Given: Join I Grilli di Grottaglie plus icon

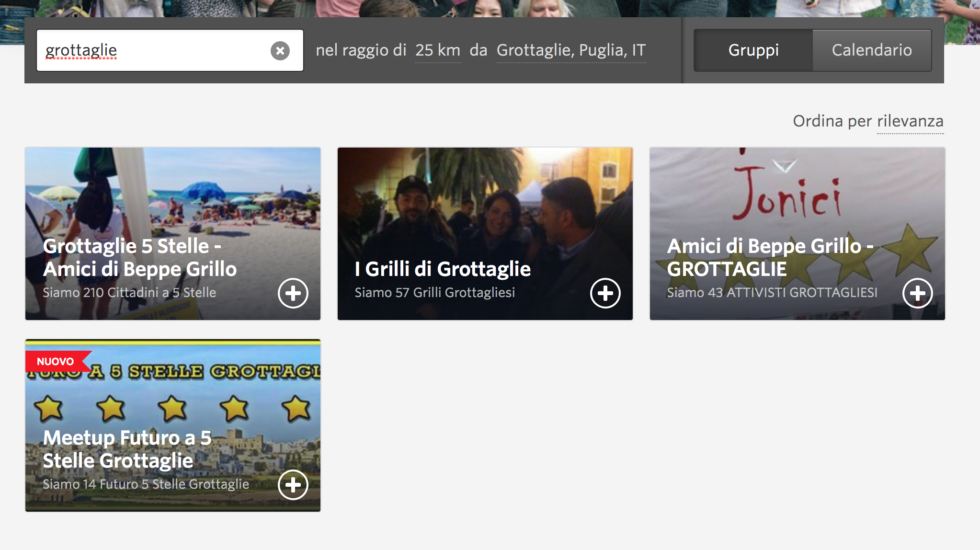Looking at the screenshot, I should [605, 293].
